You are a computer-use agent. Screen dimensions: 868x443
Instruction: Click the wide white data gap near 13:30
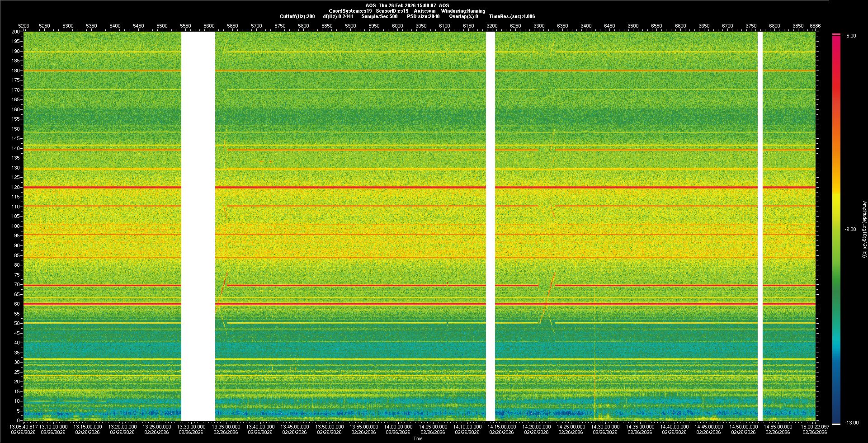coord(198,226)
